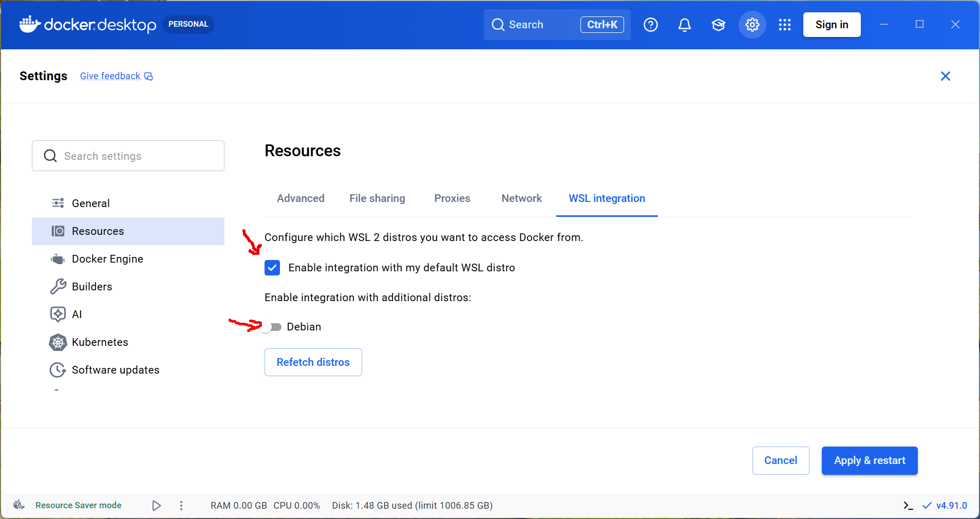Open the three-dot menu in status bar
This screenshot has width=980, height=519.
click(181, 506)
